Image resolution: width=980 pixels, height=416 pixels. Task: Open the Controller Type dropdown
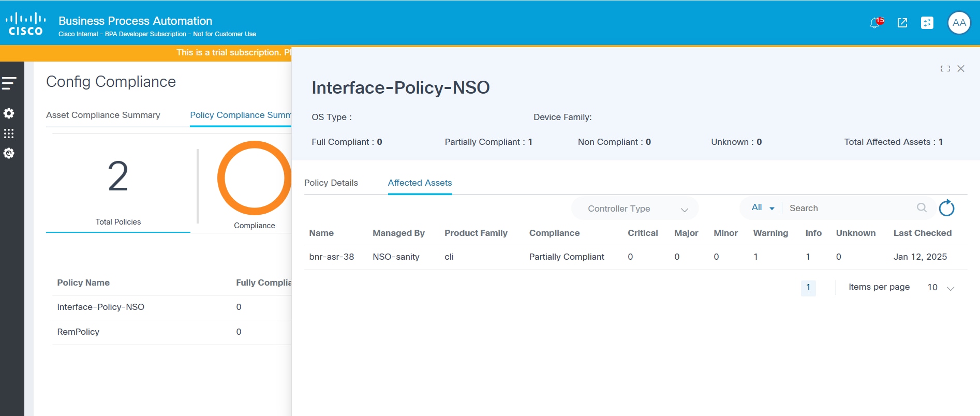pos(635,209)
